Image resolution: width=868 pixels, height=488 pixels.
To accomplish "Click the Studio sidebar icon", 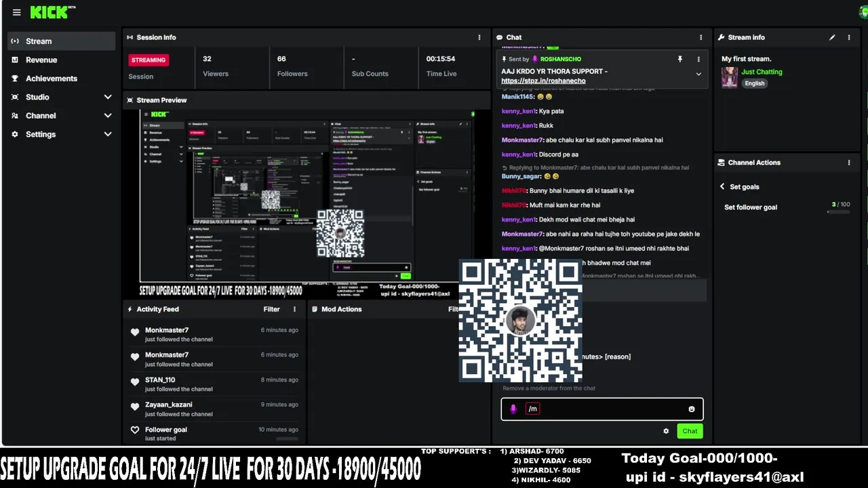I will coord(15,97).
